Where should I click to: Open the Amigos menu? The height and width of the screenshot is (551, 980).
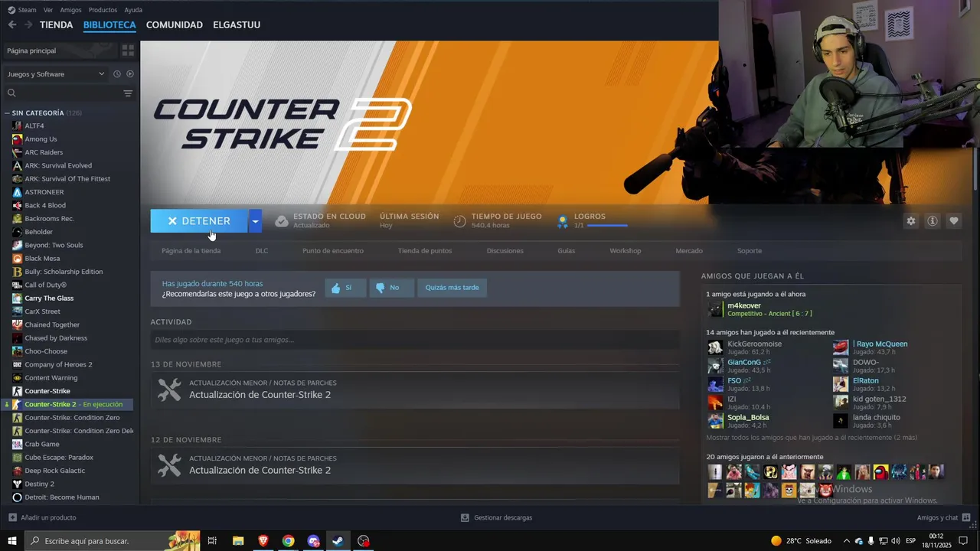pos(70,10)
